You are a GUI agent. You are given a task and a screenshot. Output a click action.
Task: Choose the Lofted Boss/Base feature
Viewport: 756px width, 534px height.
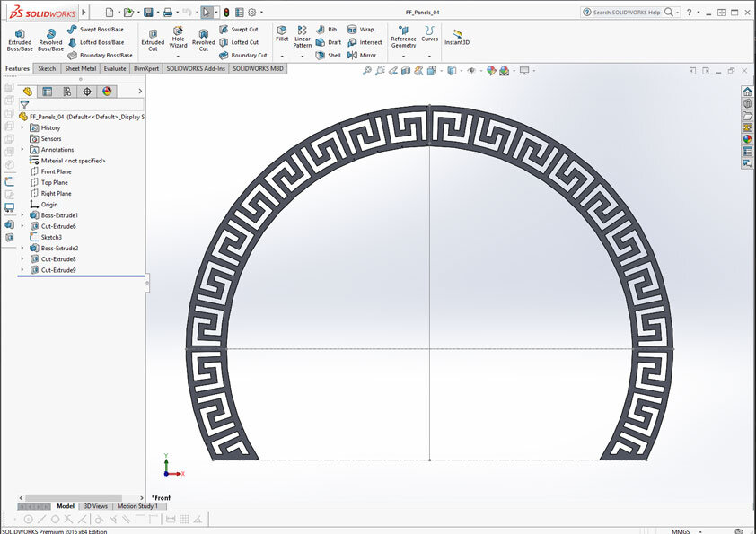(x=95, y=42)
